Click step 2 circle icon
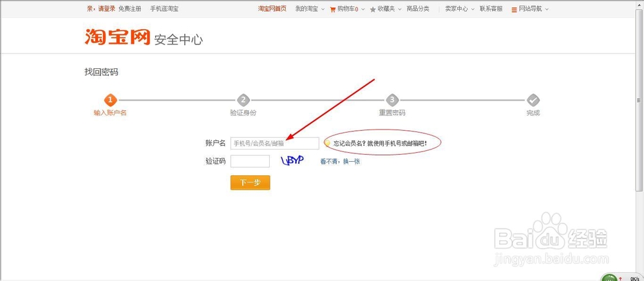The width and height of the screenshot is (644, 281). (x=243, y=100)
